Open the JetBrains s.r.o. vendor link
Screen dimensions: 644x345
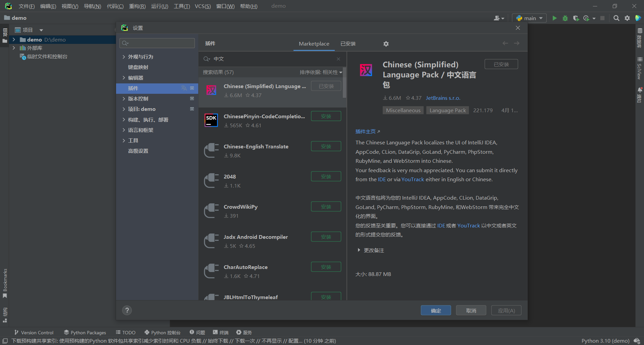tap(443, 98)
